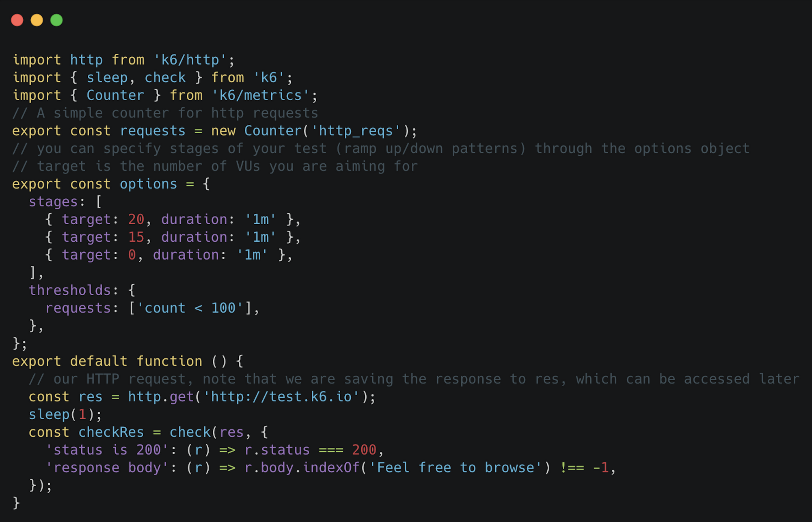
Task: Click the 'response body' string key
Action: [107, 468]
